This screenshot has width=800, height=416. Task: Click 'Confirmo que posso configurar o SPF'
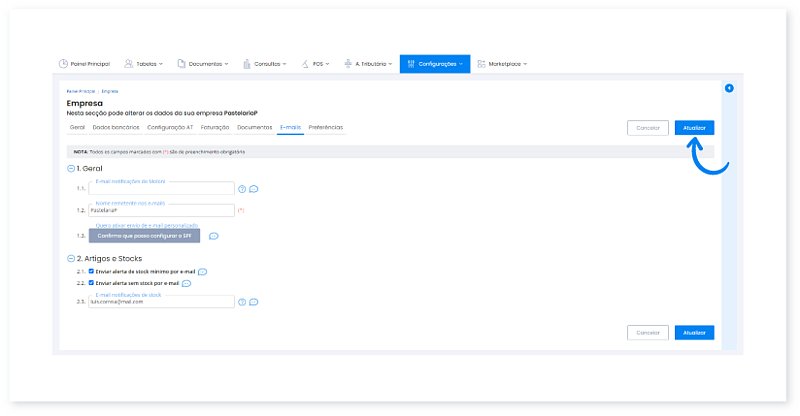tap(144, 236)
